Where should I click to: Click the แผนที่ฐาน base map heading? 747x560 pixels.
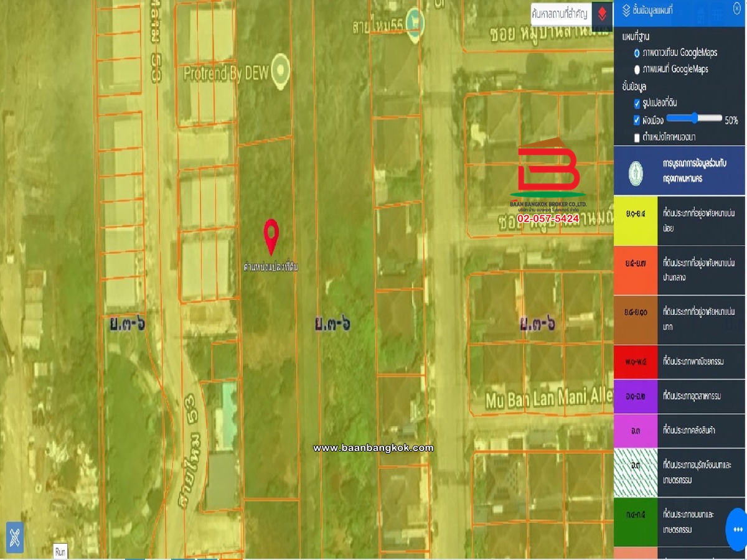point(636,37)
